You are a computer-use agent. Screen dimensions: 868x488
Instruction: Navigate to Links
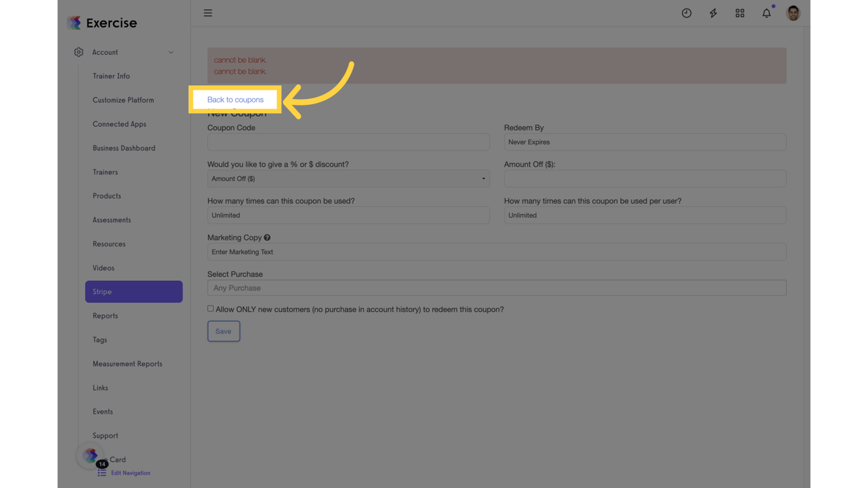100,388
